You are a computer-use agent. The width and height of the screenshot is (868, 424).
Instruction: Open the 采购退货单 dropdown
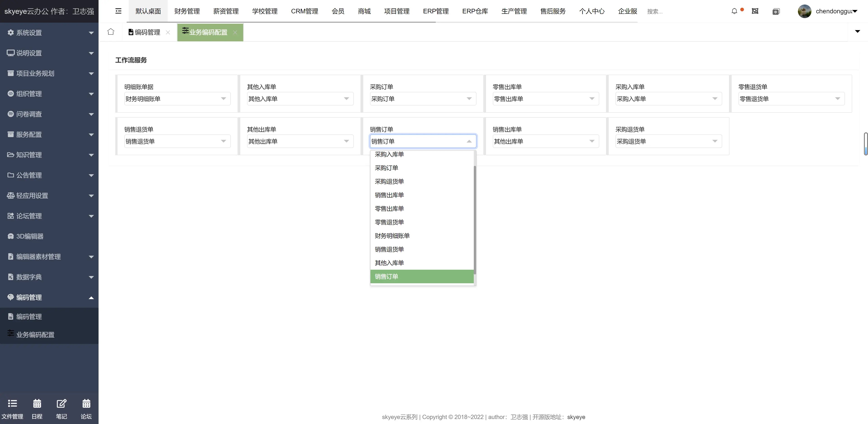[669, 141]
